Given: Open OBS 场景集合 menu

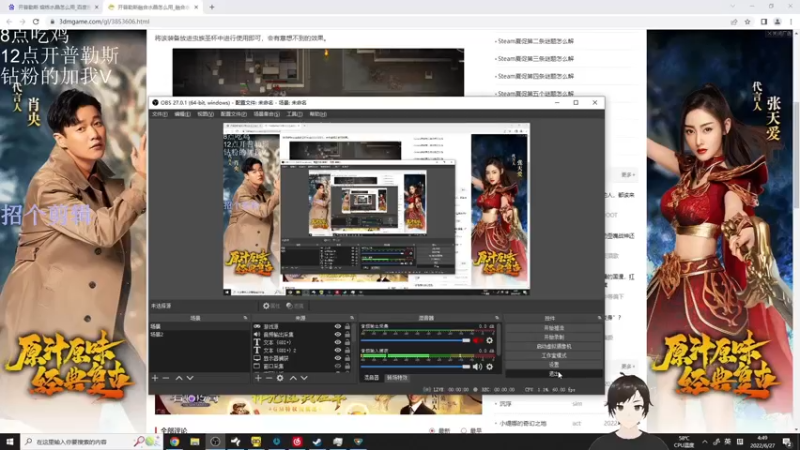Looking at the screenshot, I should pos(266,114).
